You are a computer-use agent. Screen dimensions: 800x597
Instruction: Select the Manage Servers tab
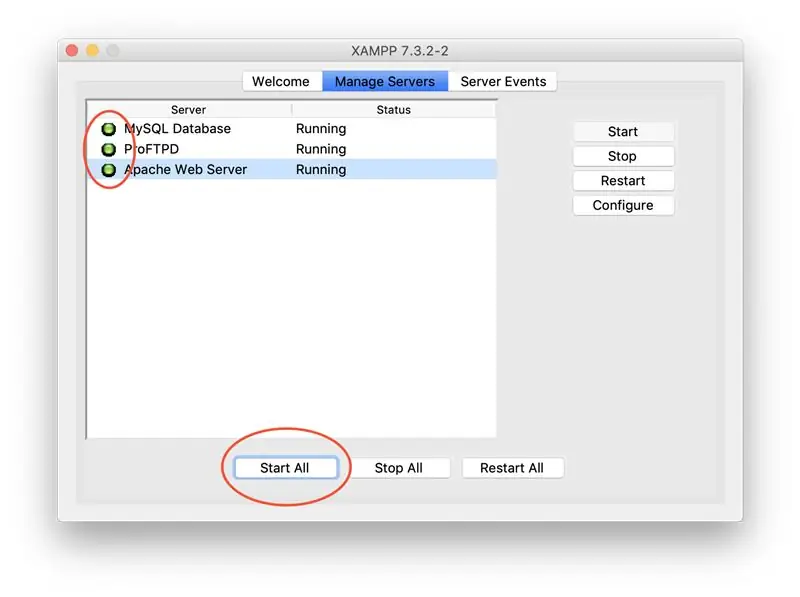click(x=385, y=82)
